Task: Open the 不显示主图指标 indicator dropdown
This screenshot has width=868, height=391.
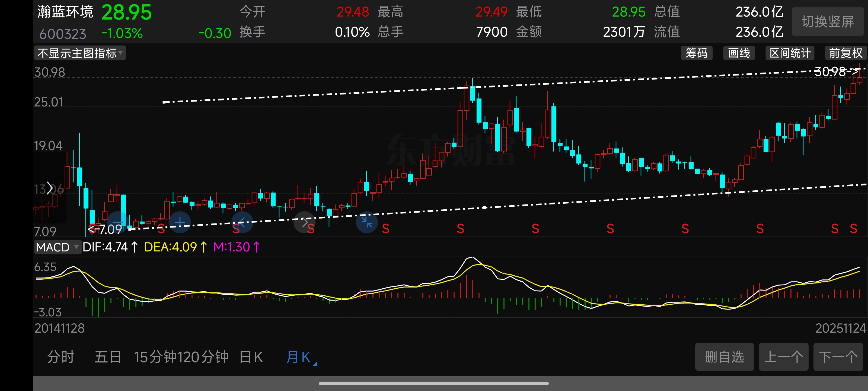Action: tap(80, 53)
